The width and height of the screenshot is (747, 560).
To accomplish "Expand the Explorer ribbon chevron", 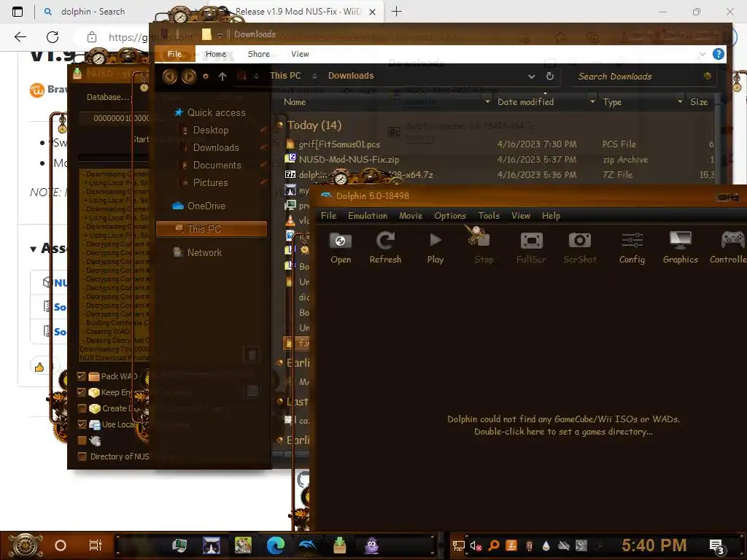I will [703, 54].
